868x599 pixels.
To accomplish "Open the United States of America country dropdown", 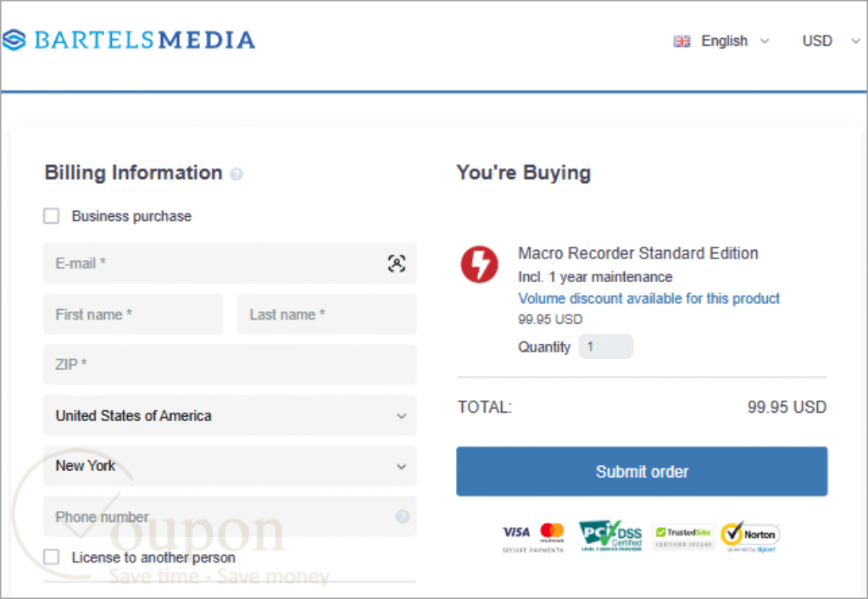I will 230,415.
